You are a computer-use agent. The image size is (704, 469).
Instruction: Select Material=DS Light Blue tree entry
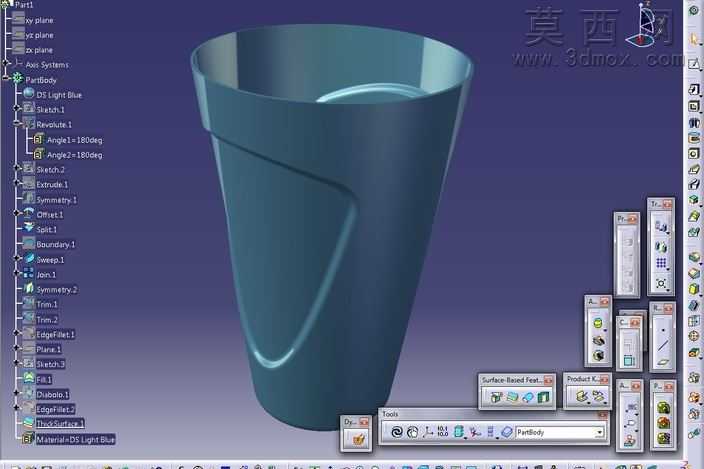pyautogui.click(x=75, y=440)
